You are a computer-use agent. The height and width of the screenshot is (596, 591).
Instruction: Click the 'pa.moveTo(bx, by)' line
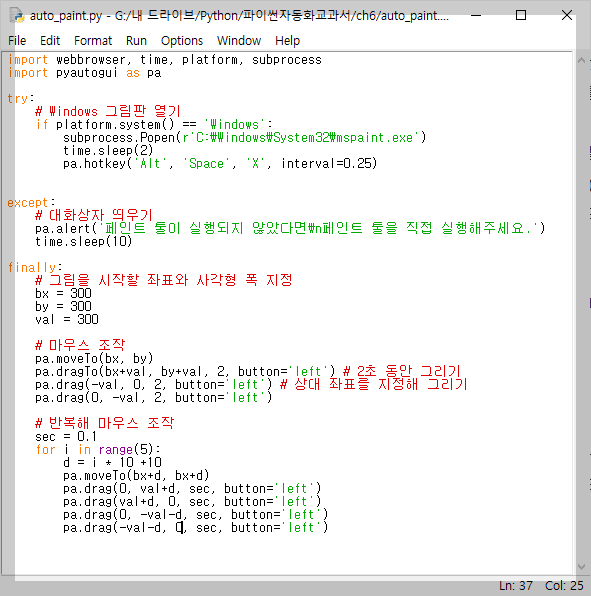(94, 358)
